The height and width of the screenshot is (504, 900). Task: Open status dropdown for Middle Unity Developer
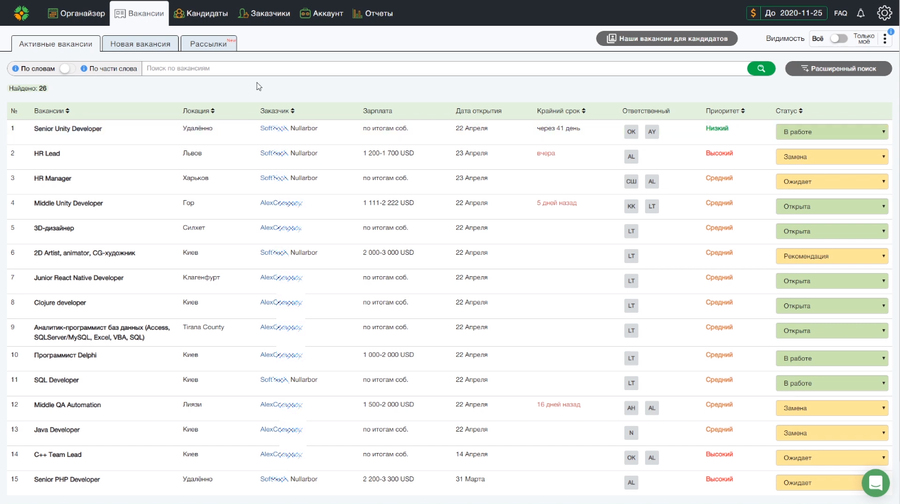coord(832,207)
